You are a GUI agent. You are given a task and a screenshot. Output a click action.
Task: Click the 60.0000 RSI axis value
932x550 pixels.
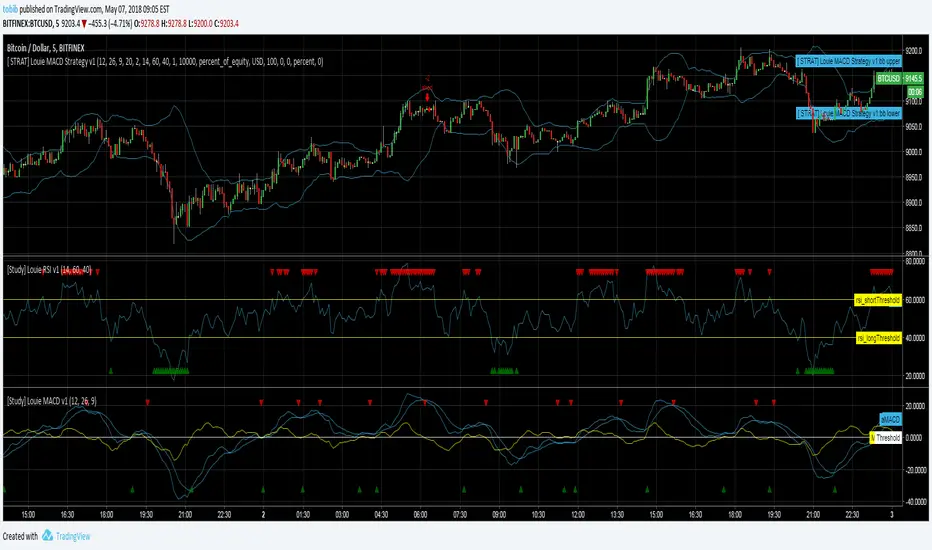pos(914,300)
